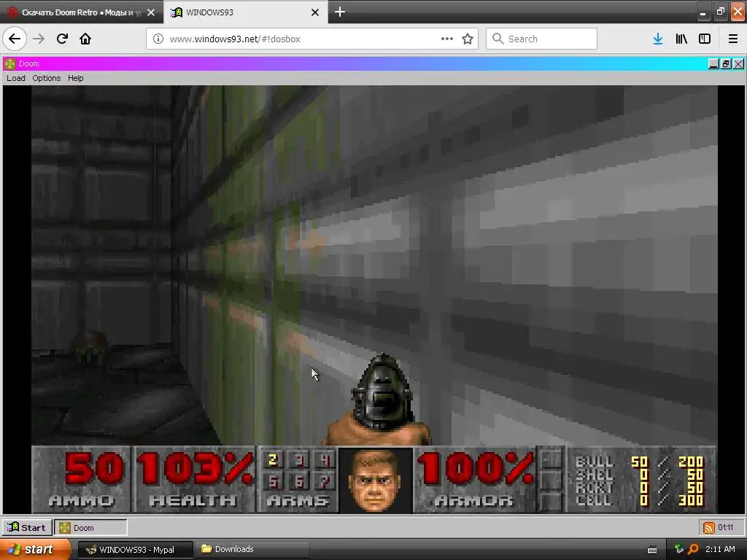
Task: Click the CELL ammo row
Action: pyautogui.click(x=640, y=500)
